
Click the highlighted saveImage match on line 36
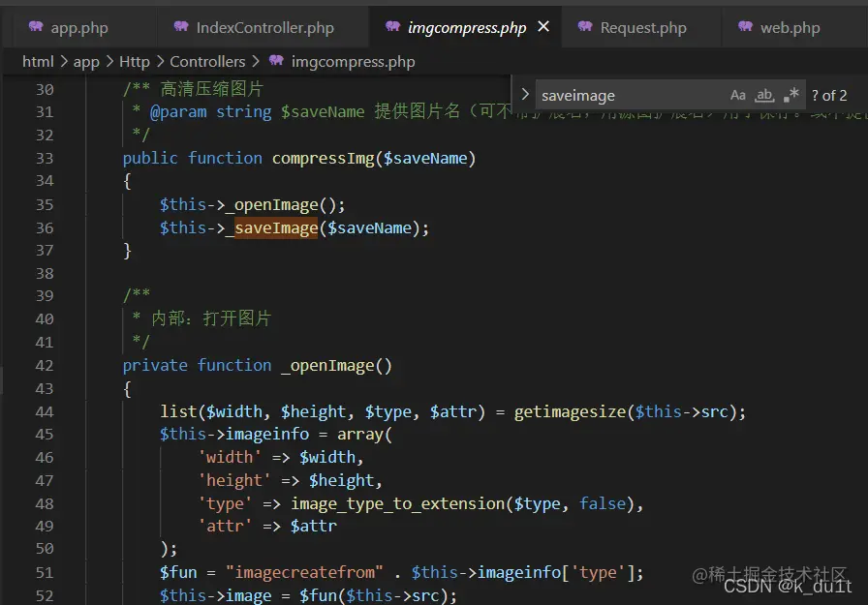click(276, 227)
